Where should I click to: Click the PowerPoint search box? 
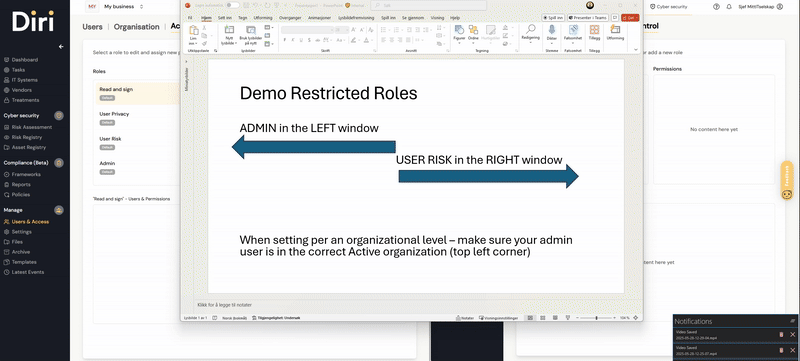click(429, 5)
